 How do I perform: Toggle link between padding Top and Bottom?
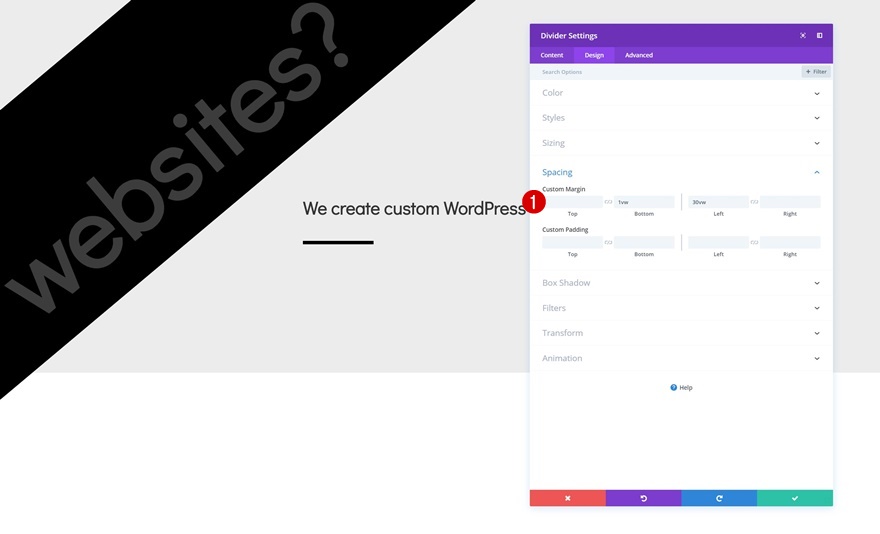tap(608, 242)
